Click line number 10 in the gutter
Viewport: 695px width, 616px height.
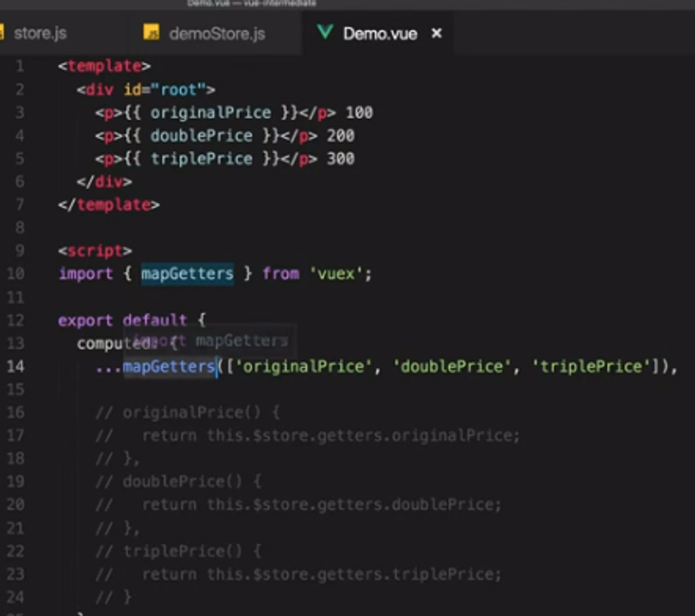(x=15, y=273)
